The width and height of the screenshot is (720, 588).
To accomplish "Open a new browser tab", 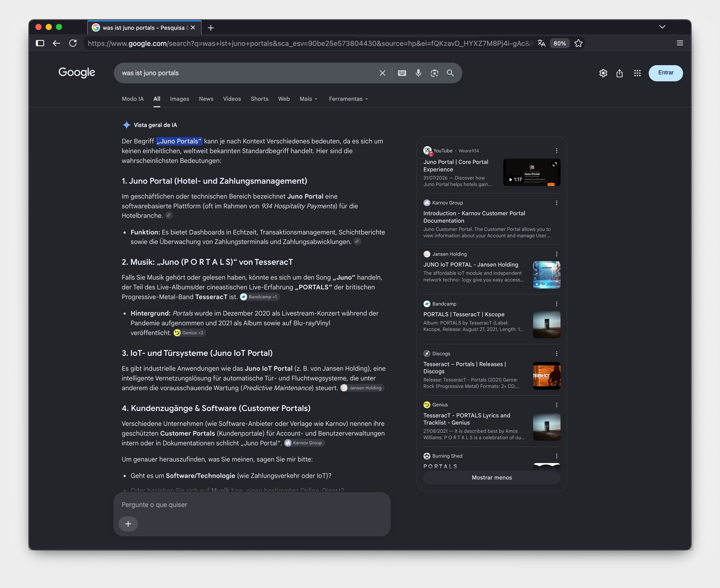I will click(x=211, y=28).
